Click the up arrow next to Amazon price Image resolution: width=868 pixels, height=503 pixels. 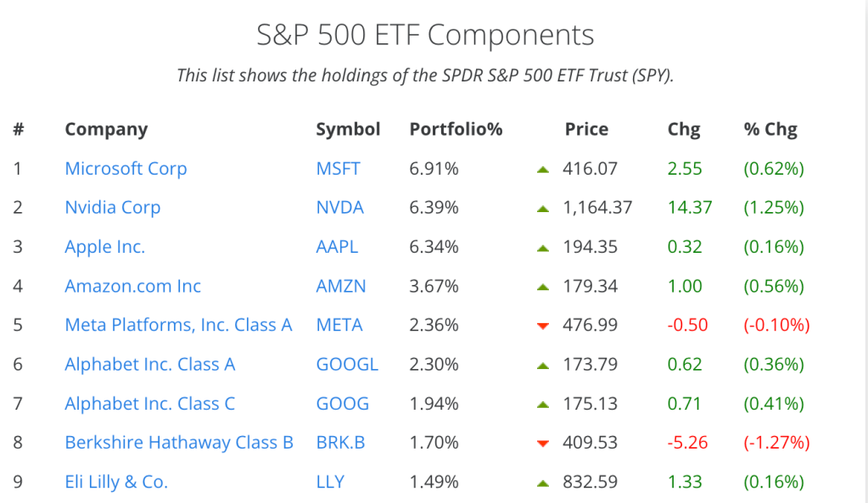pos(544,288)
